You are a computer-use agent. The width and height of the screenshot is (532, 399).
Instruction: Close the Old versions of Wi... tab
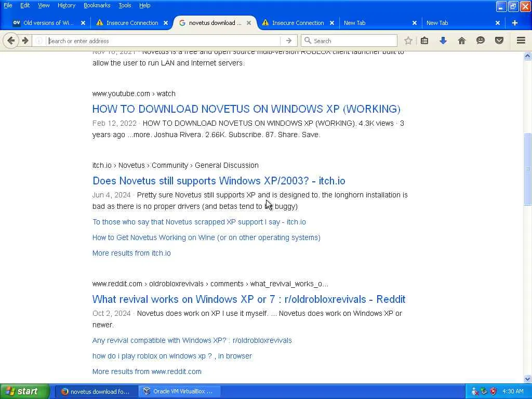(83, 23)
